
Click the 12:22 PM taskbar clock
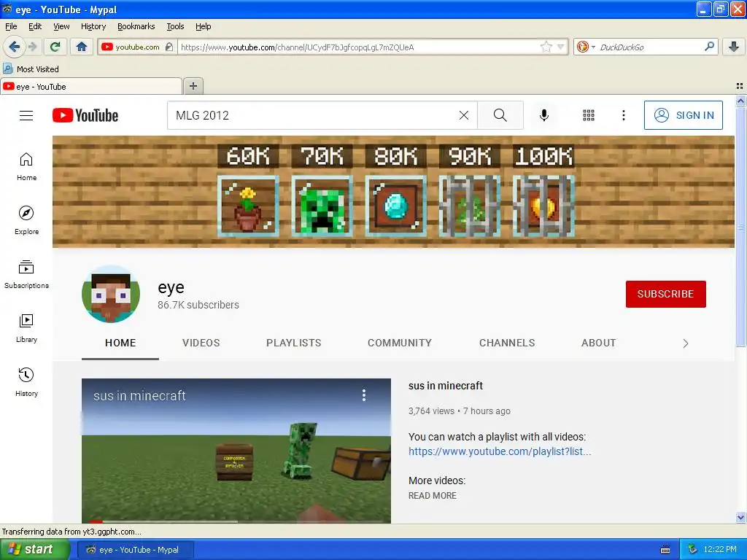click(x=720, y=549)
